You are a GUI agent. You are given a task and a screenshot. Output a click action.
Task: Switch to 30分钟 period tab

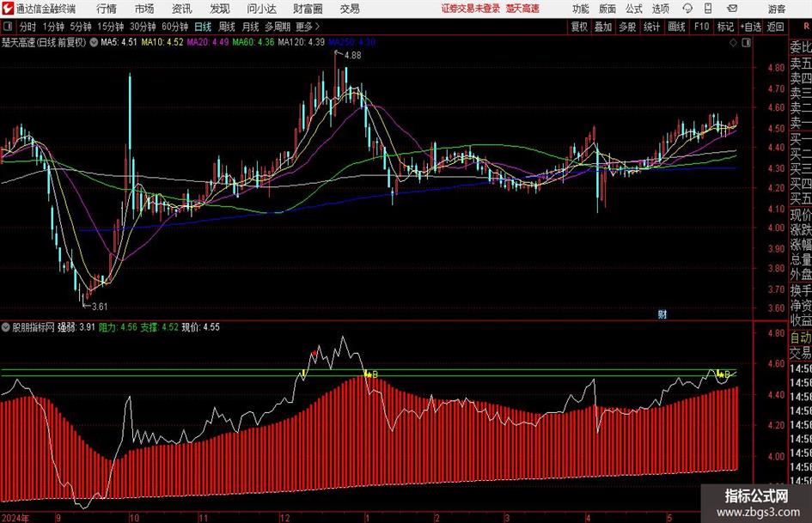[x=143, y=27]
